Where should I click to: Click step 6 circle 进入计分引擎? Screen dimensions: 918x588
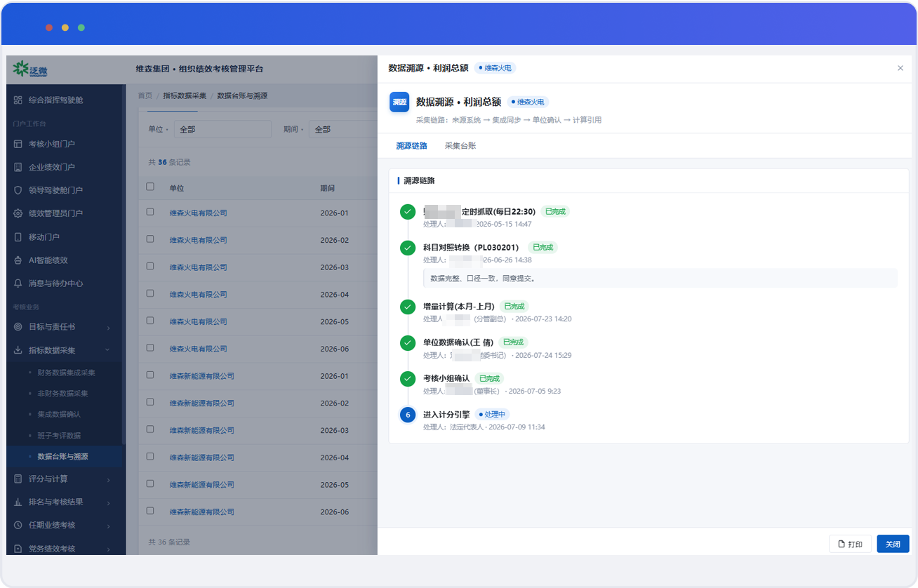(x=408, y=415)
